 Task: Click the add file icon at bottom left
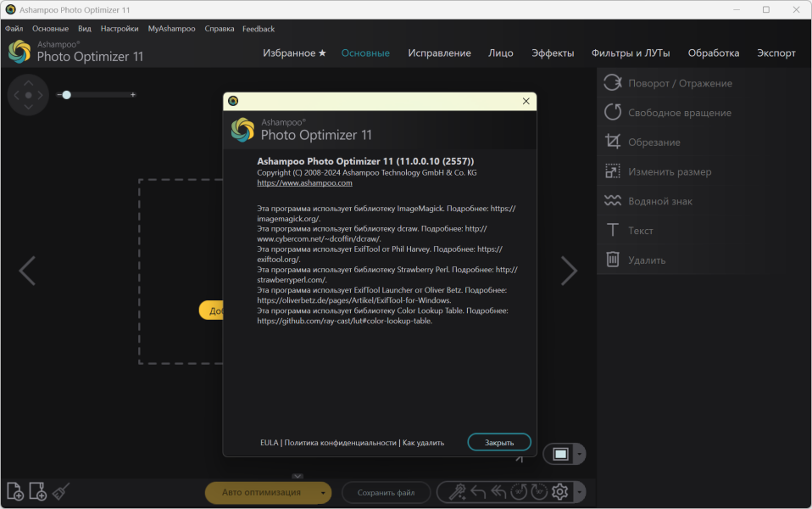coord(14,491)
